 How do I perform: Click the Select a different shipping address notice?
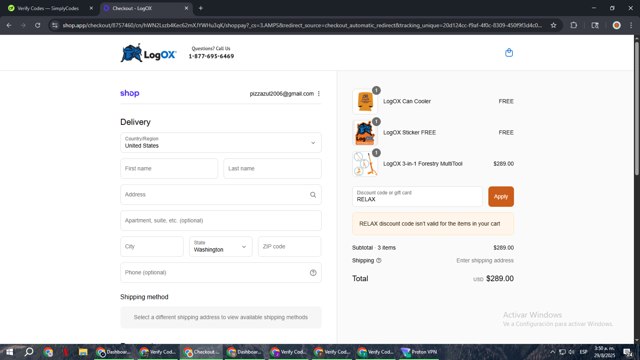221,317
